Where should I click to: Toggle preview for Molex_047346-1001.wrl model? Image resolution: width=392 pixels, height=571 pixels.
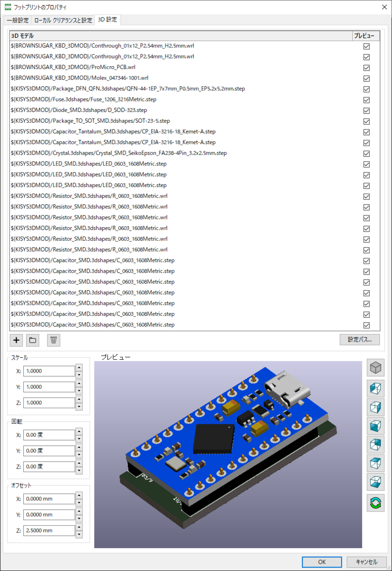(366, 78)
